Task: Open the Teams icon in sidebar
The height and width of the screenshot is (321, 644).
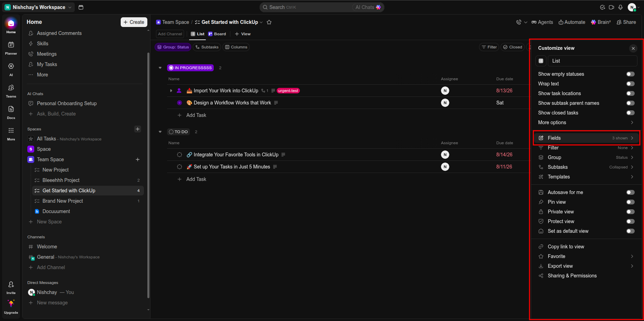Action: pyautogui.click(x=11, y=91)
